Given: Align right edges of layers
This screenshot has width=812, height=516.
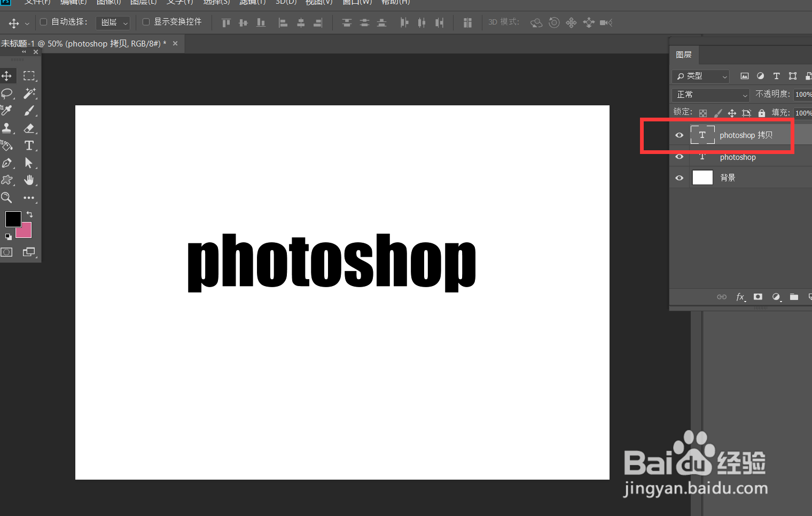Looking at the screenshot, I should click(x=318, y=22).
